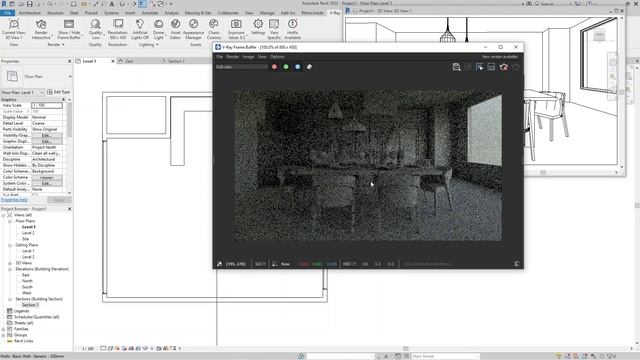
Task: Select Schedules/Quantities in Project Browser
Action: (37, 317)
